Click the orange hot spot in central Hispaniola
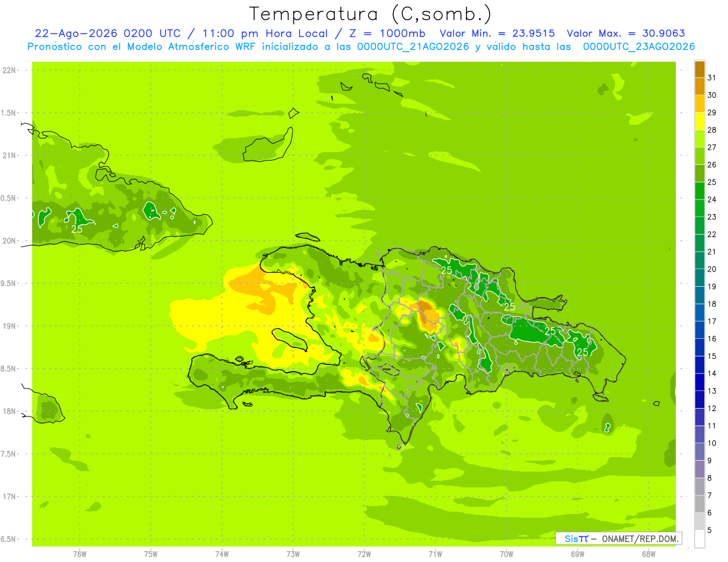The height and width of the screenshot is (562, 728). [428, 315]
